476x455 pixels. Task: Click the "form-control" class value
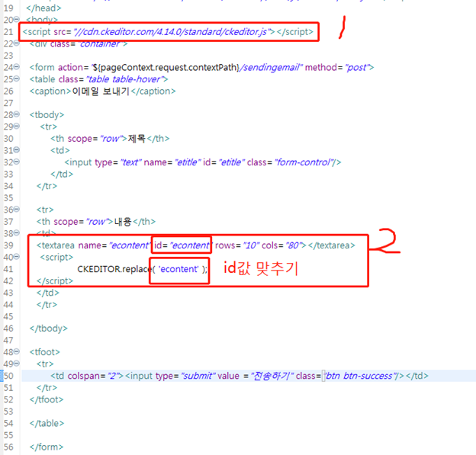[304, 162]
